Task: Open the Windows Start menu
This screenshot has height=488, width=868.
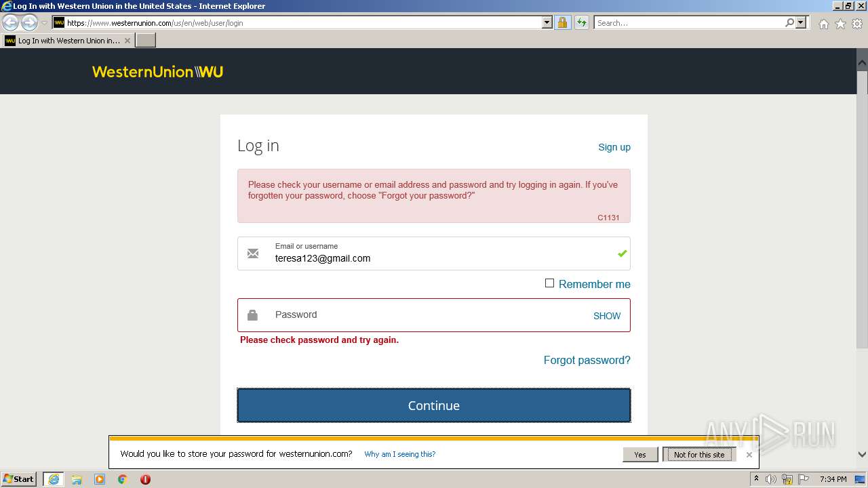Action: [x=19, y=479]
